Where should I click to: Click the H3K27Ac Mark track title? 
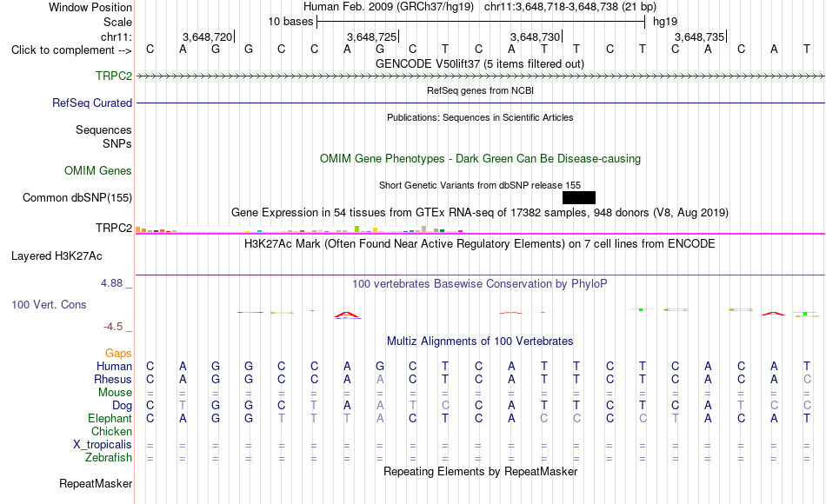480,244
